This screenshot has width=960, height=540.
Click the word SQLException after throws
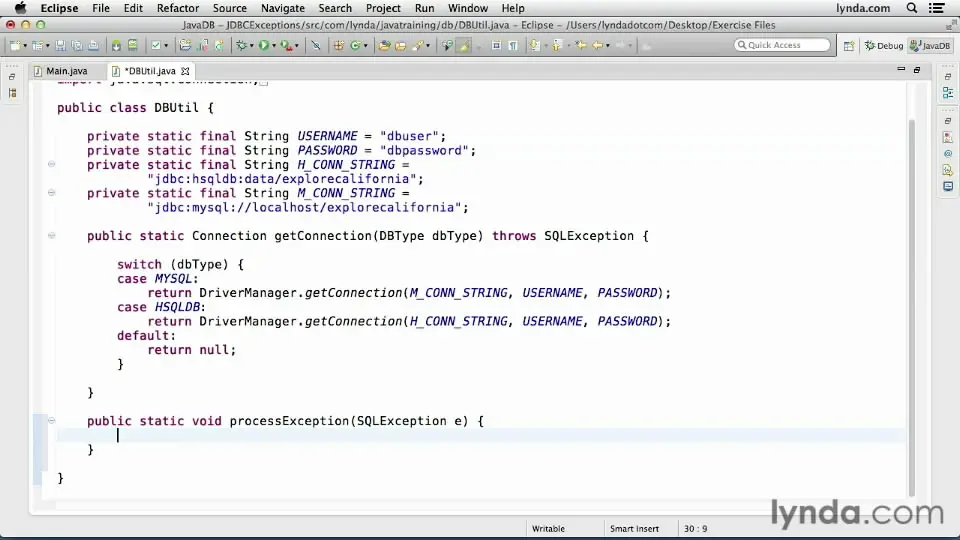(x=588, y=236)
